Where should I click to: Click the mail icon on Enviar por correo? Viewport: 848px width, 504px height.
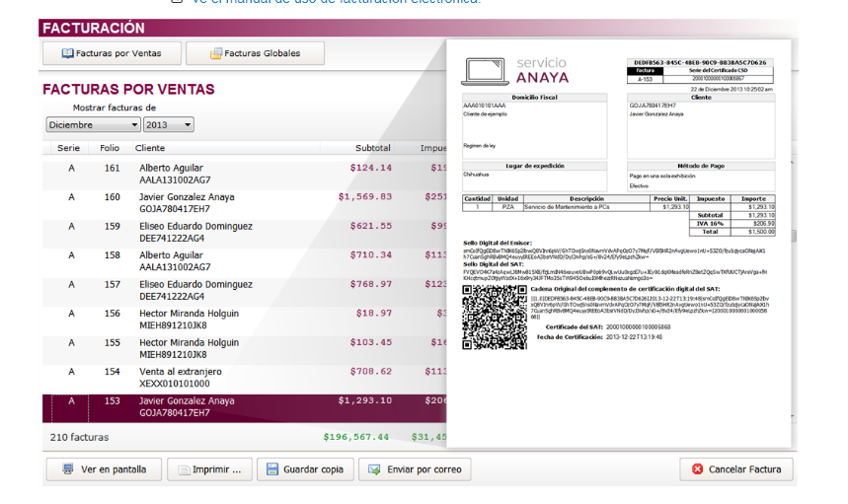click(x=374, y=469)
